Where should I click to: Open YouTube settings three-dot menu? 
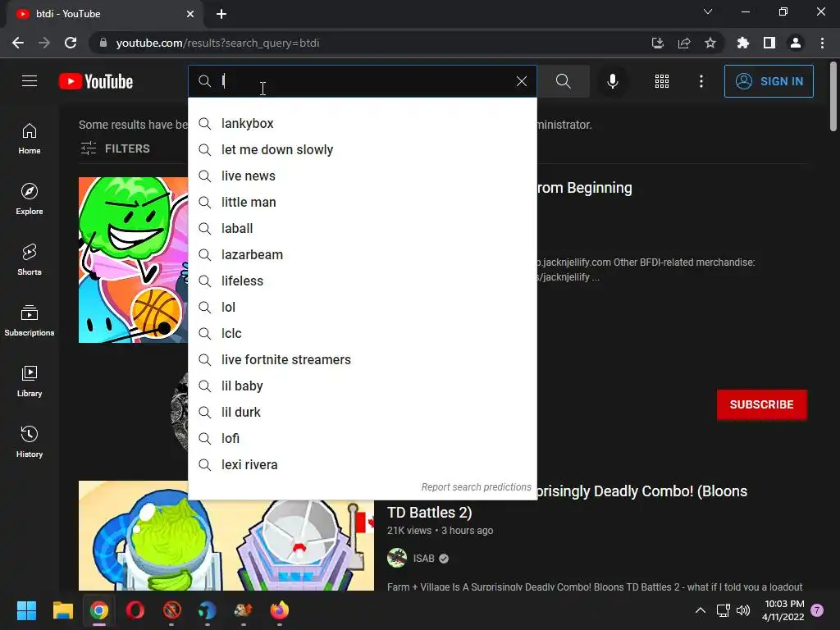point(701,81)
